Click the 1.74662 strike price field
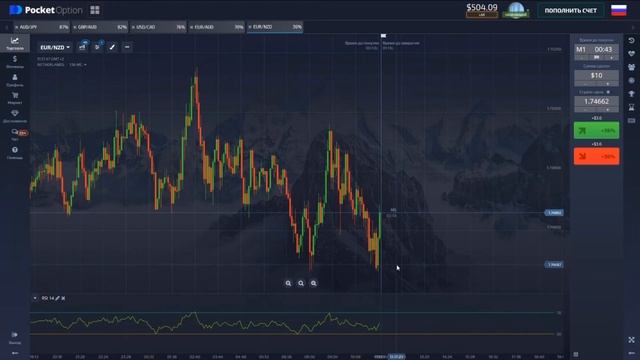 (596, 101)
